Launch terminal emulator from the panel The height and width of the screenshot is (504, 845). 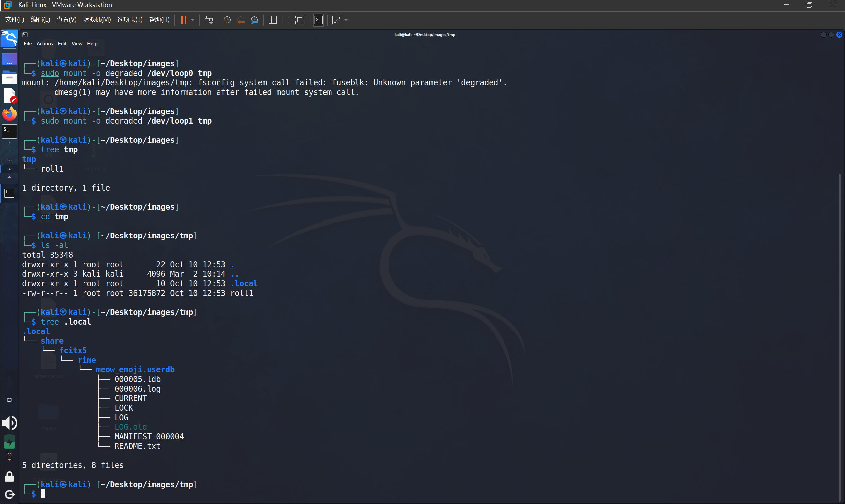9,131
